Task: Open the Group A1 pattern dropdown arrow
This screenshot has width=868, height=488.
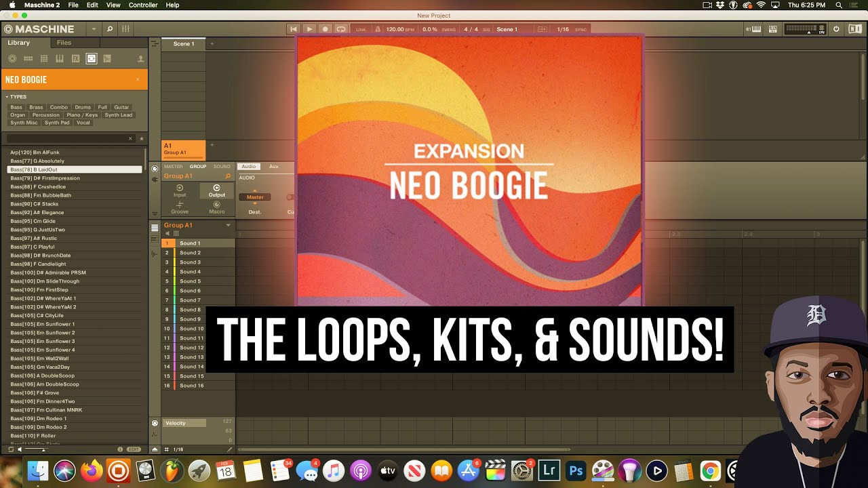Action: pyautogui.click(x=228, y=225)
